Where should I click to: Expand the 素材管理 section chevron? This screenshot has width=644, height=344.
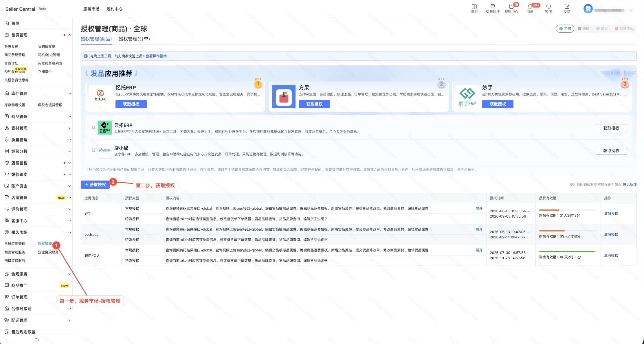(70, 128)
